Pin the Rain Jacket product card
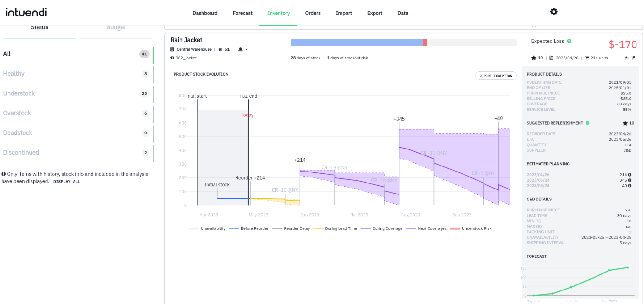This screenshot has height=304, width=644. coord(634,58)
